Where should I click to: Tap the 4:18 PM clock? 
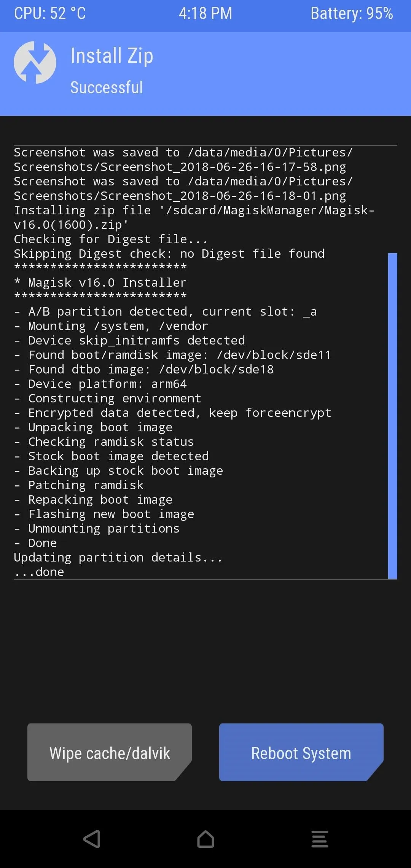tap(205, 13)
